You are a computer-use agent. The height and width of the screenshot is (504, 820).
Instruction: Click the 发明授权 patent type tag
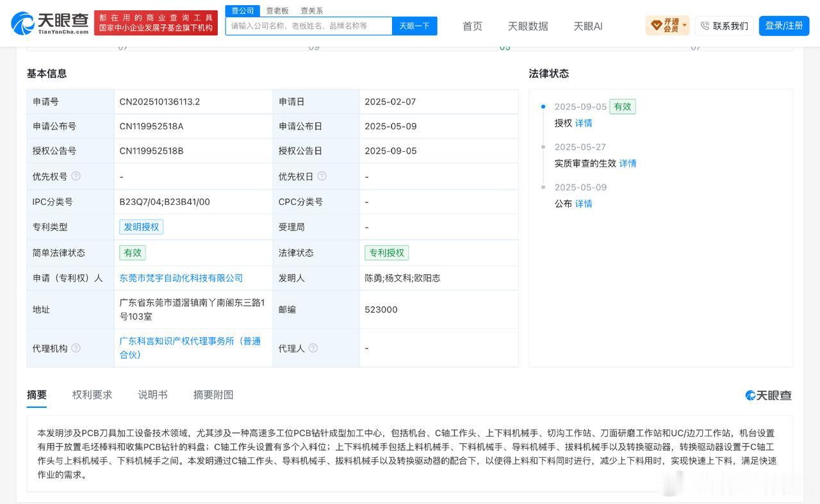tap(142, 227)
